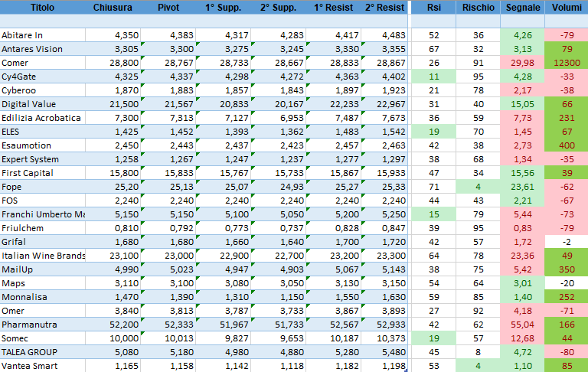Select Esaumotion's Volumi value 400

coord(567,145)
